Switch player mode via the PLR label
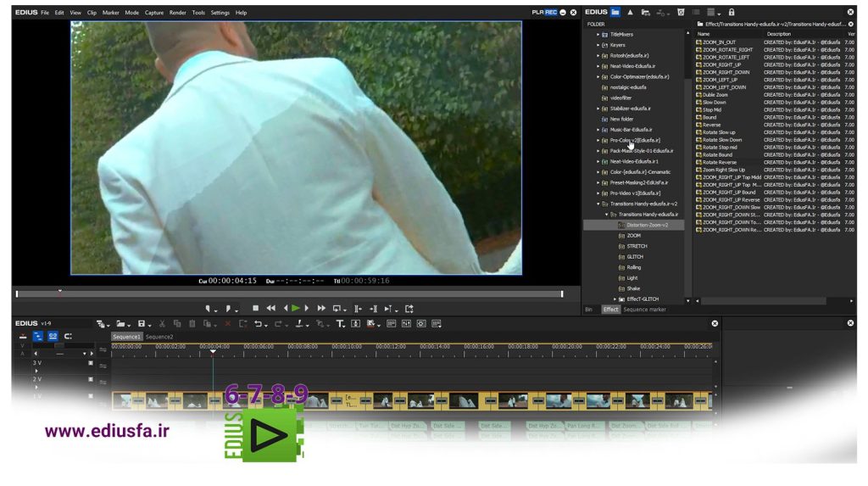This screenshot has height=486, width=868. click(537, 12)
